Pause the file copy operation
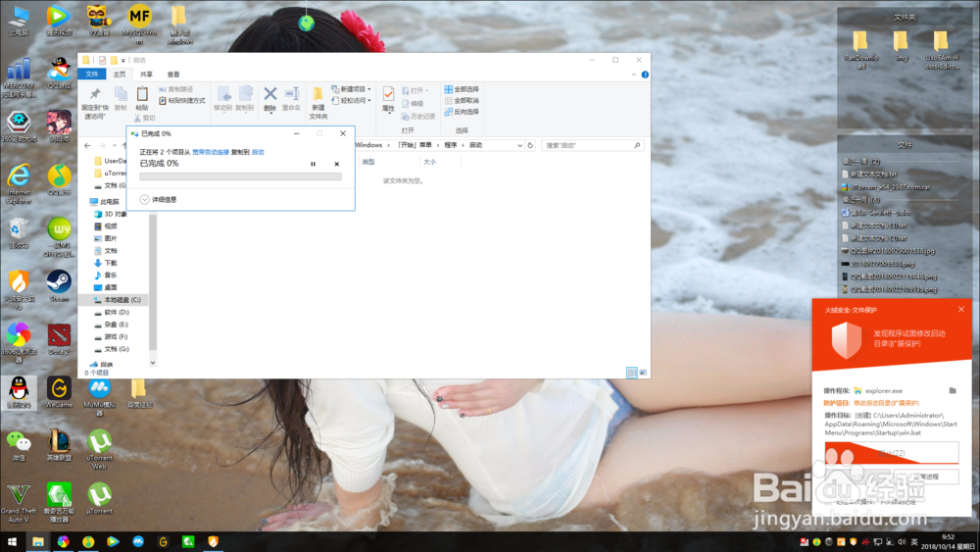 click(314, 164)
